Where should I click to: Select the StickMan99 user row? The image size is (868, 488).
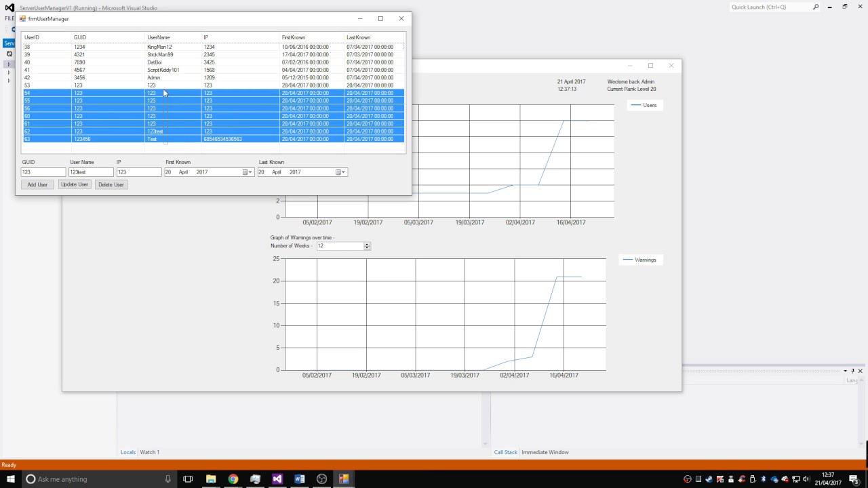[213, 54]
